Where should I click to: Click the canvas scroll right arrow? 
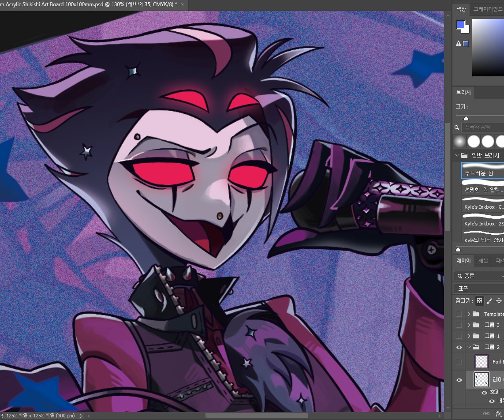(x=440, y=416)
